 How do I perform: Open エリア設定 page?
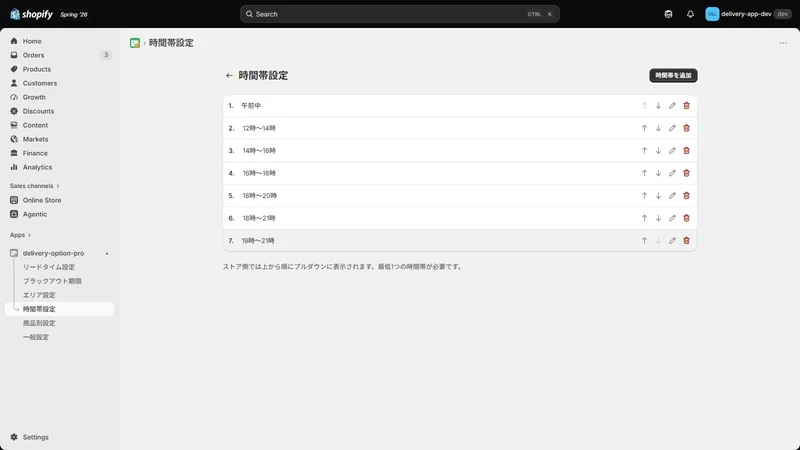click(x=39, y=295)
